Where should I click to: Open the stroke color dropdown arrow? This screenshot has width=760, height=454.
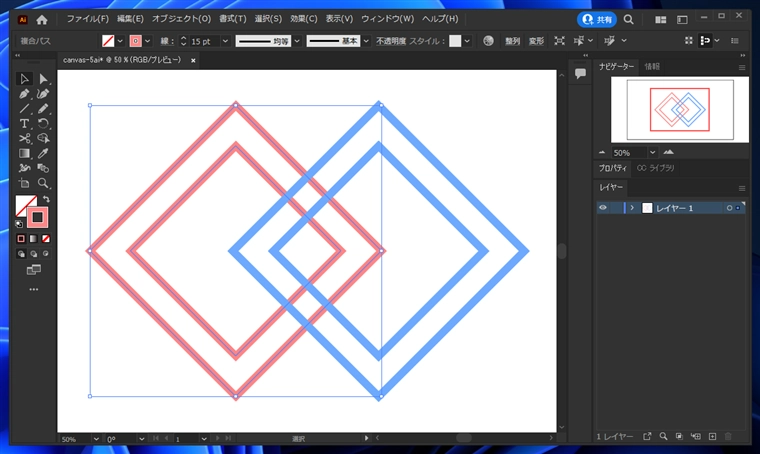point(147,41)
